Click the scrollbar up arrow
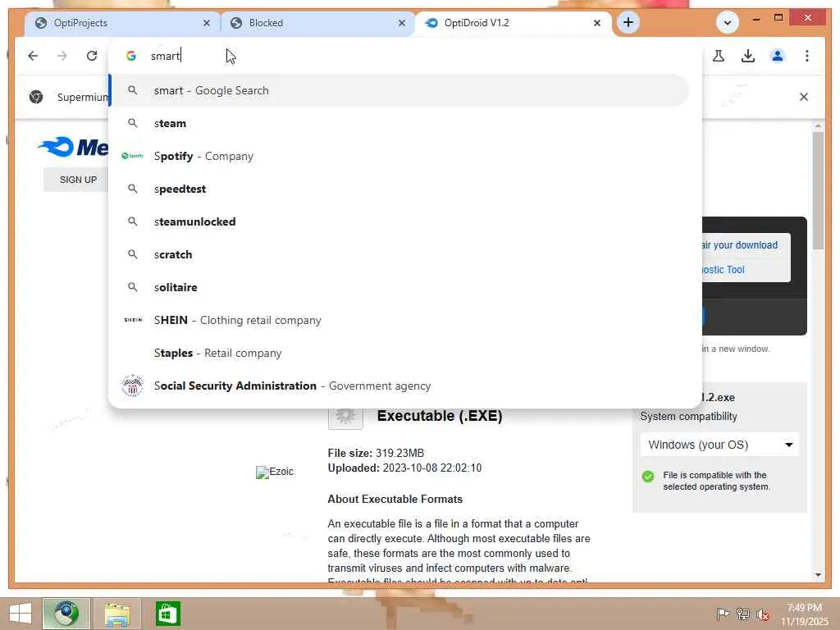The width and height of the screenshot is (840, 630). click(818, 126)
